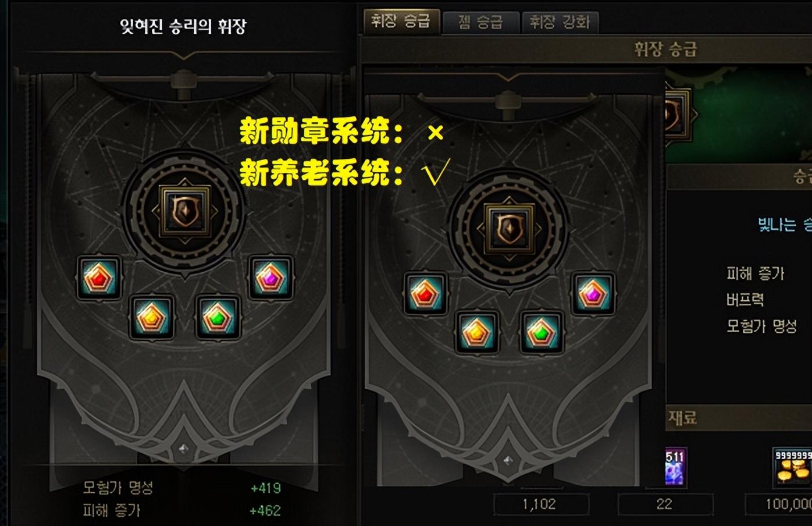Click the red gem in the right emblem panel
The width and height of the screenshot is (812, 526).
tap(425, 293)
